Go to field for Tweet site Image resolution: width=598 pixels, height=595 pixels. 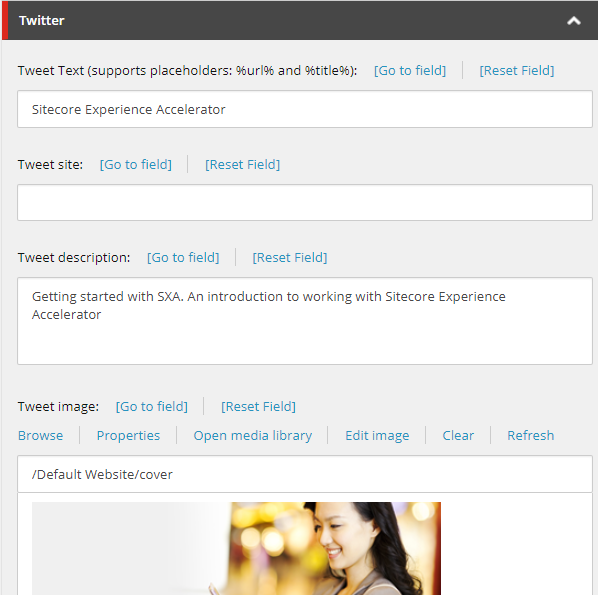coord(136,164)
